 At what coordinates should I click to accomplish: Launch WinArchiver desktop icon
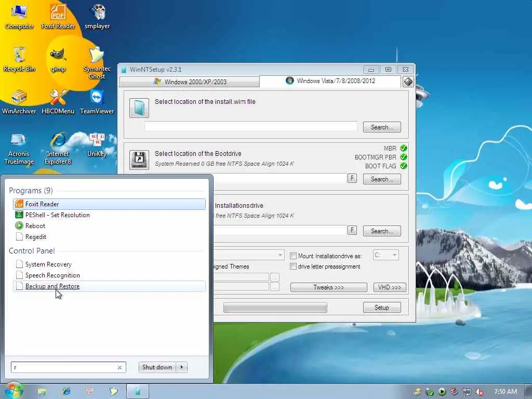(x=19, y=102)
